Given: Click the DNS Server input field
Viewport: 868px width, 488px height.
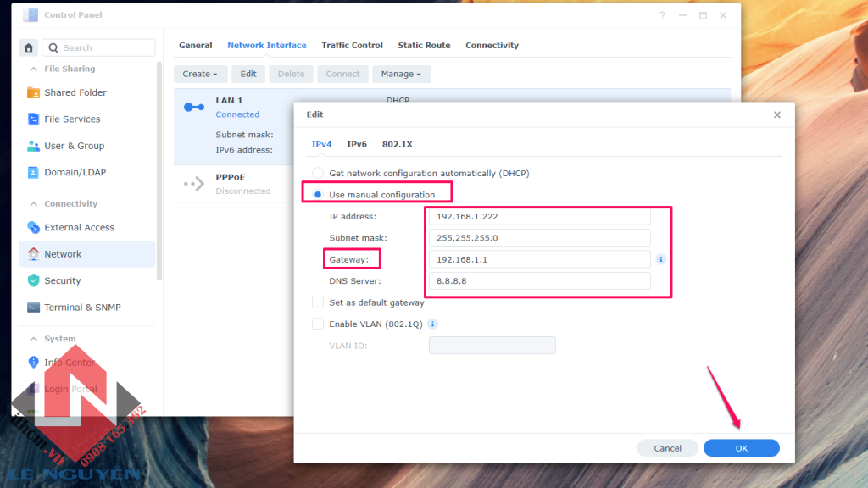Looking at the screenshot, I should 539,280.
